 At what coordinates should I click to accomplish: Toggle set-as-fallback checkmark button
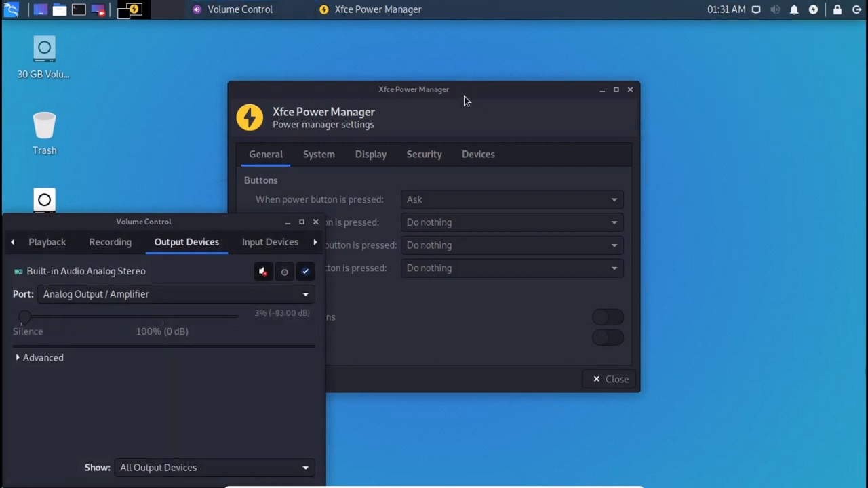click(306, 272)
